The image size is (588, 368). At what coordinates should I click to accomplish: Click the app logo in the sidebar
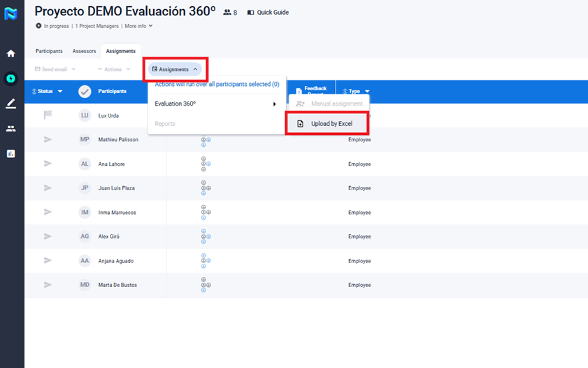pyautogui.click(x=10, y=13)
